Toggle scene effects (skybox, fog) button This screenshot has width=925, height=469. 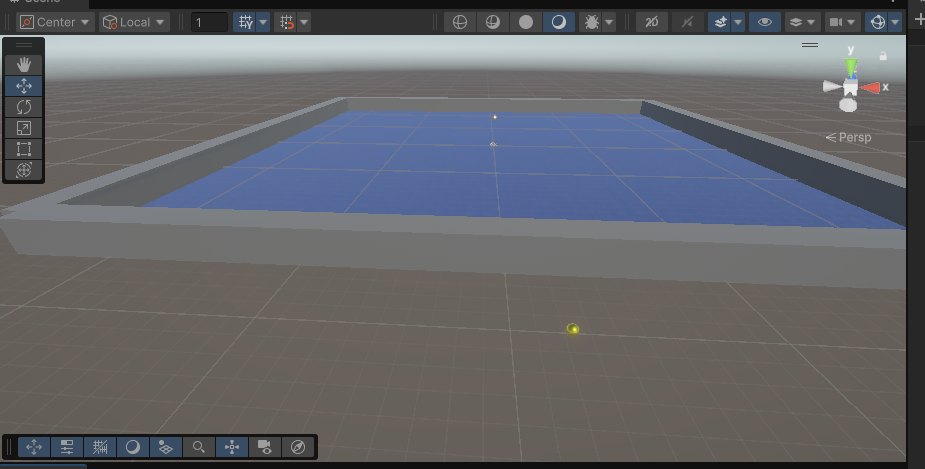[720, 22]
